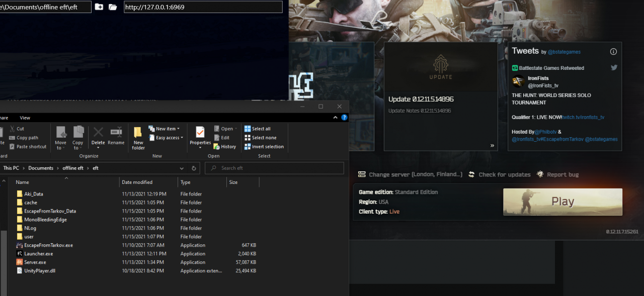
Task: Click the Twitter bird icon in Tweets panel
Action: tap(614, 68)
